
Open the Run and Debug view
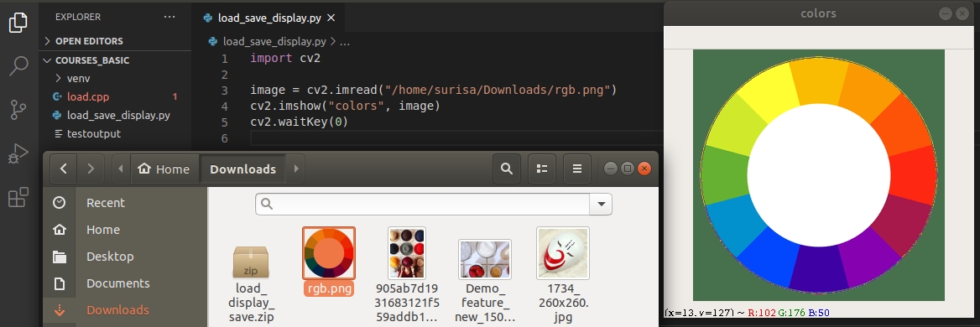tap(18, 153)
